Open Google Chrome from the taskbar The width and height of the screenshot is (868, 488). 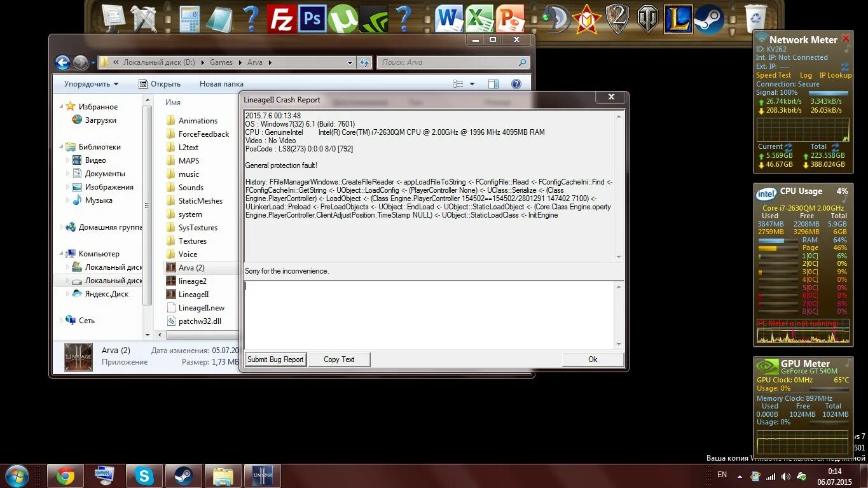point(65,476)
